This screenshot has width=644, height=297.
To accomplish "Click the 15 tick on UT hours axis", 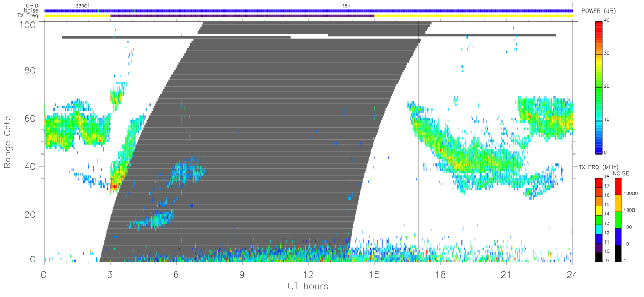I will click(x=374, y=274).
